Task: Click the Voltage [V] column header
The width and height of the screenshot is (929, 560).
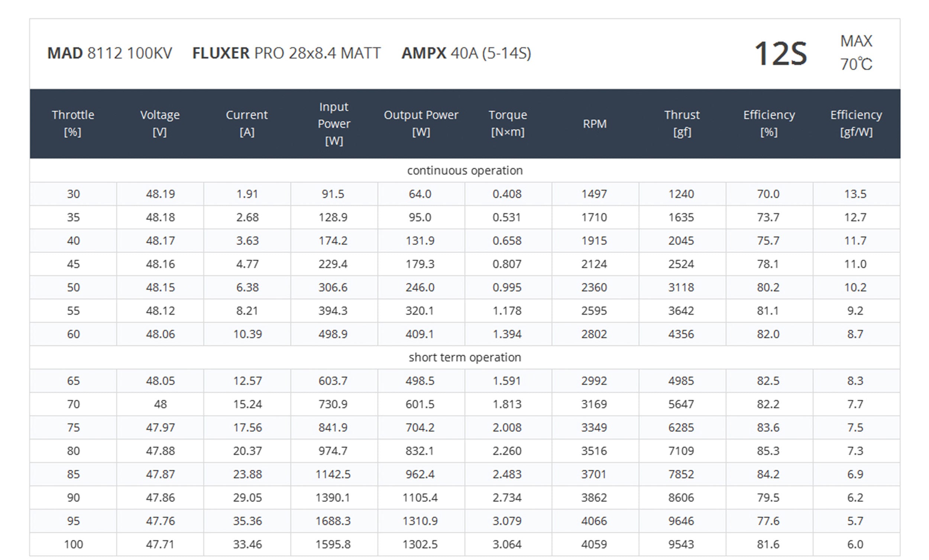Action: click(160, 123)
